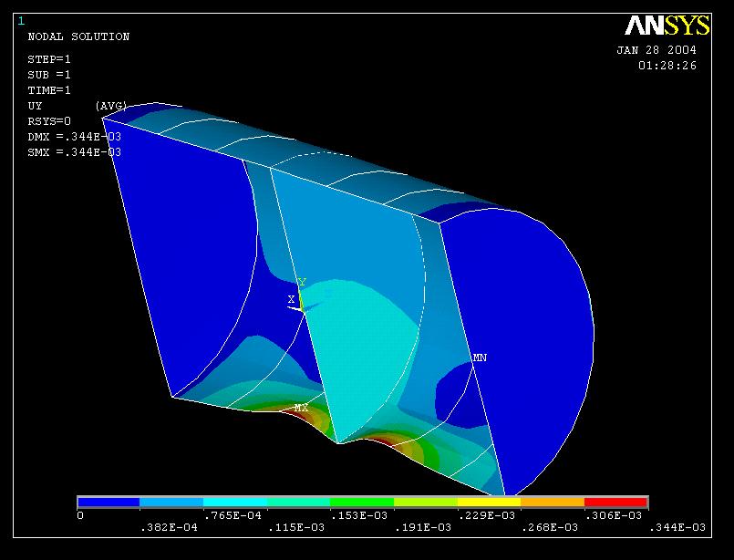Click the legend value '0'

pyautogui.click(x=80, y=515)
